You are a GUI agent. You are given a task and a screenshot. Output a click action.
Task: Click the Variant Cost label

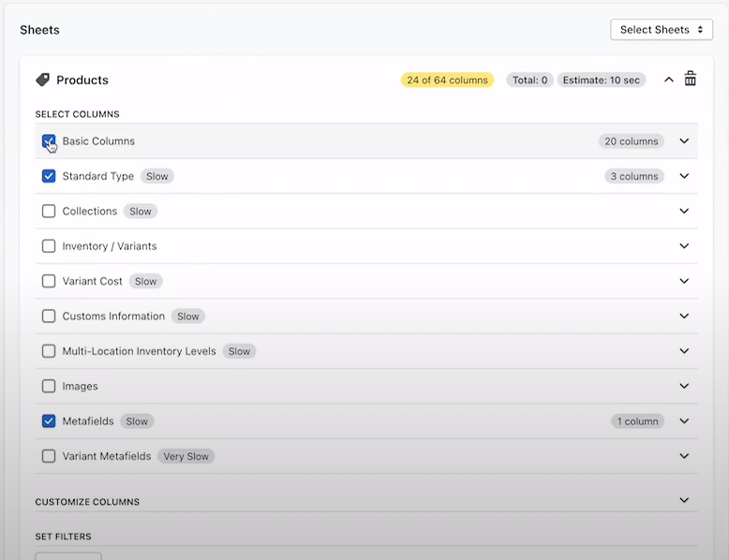(x=92, y=281)
